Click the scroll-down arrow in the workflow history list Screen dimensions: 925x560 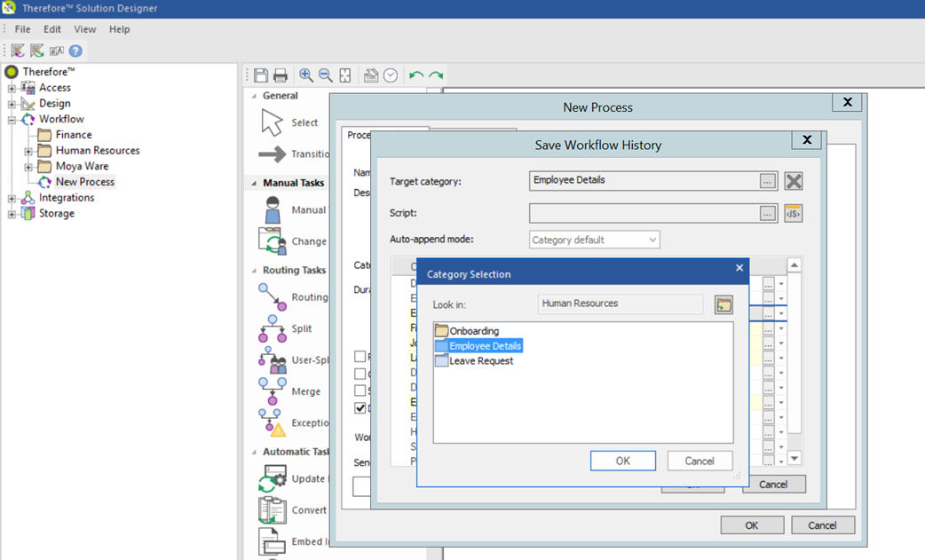(795, 459)
